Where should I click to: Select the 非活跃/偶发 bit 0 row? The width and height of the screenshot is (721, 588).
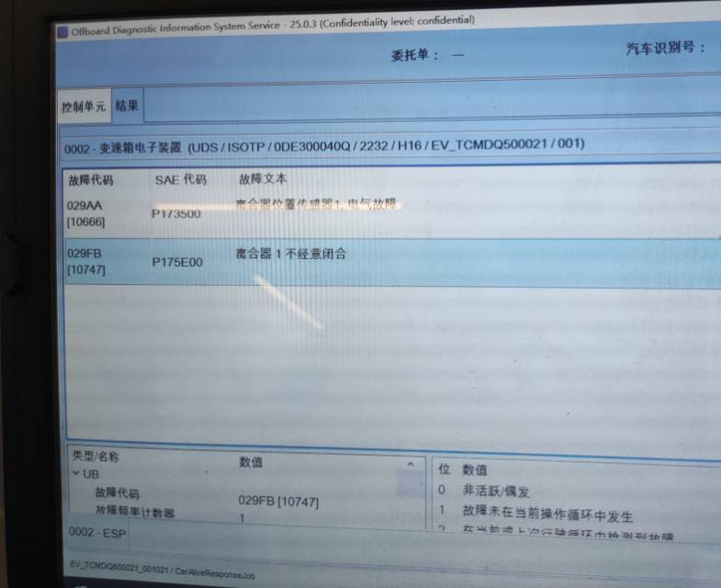tap(495, 492)
